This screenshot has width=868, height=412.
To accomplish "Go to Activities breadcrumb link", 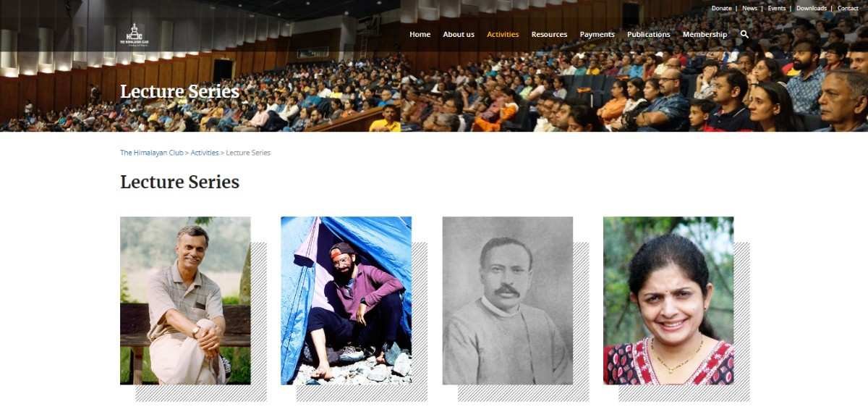I will coord(205,153).
